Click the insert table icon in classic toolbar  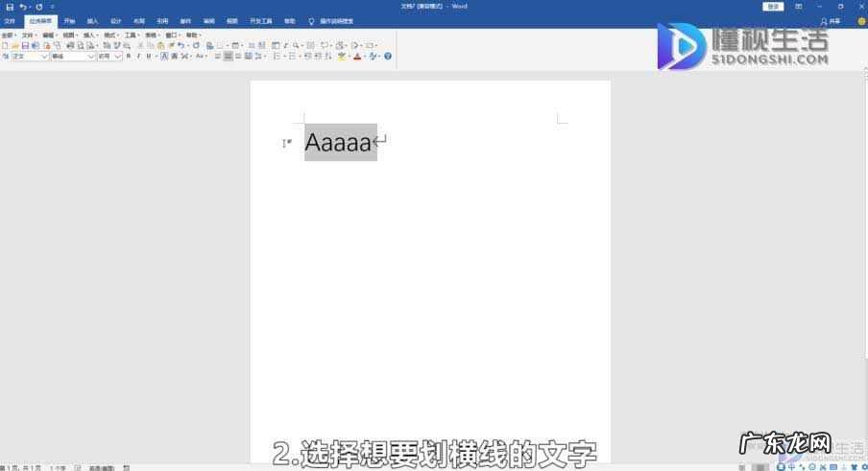[x=234, y=45]
